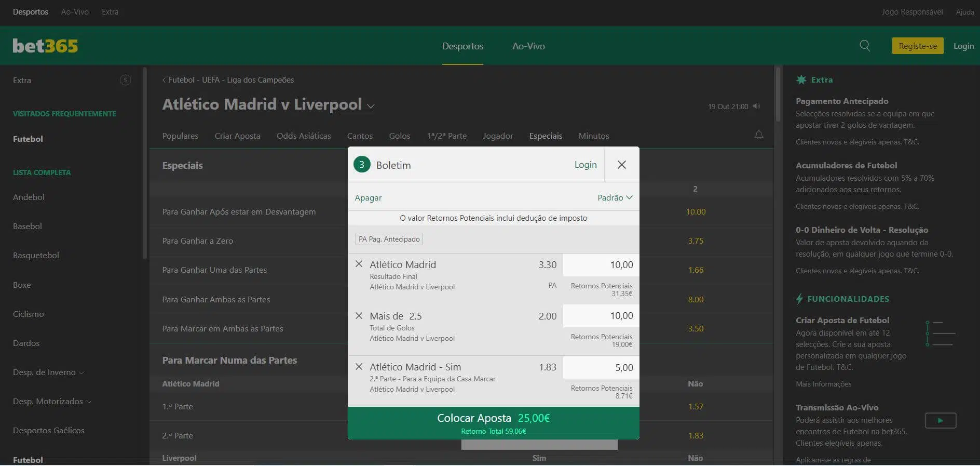
Task: Open Basquetebol in sports list
Action: (x=36, y=255)
